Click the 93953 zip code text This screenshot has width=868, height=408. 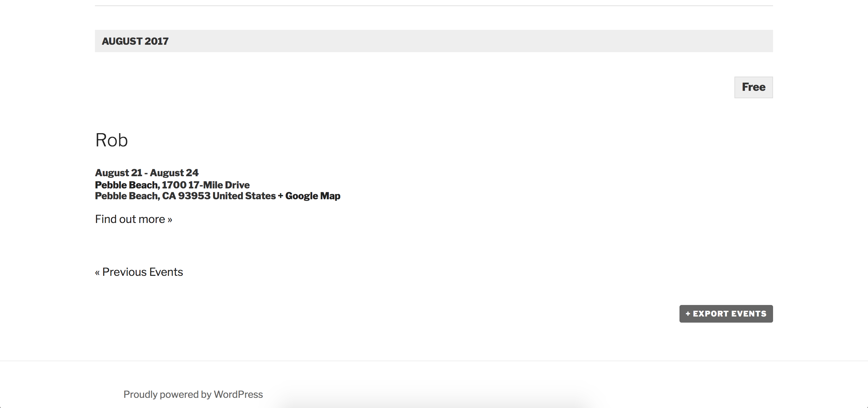[x=194, y=196]
